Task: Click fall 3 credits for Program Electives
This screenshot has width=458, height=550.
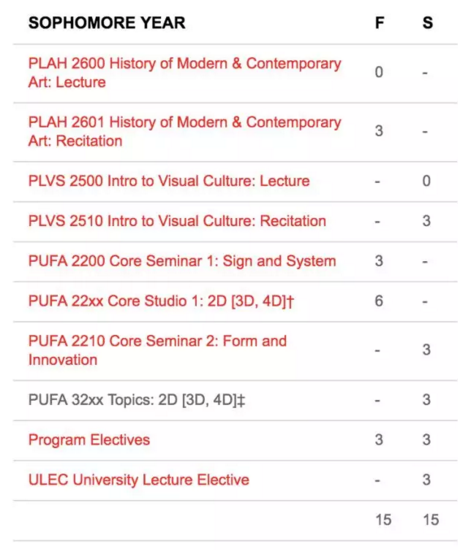Action: [x=379, y=440]
